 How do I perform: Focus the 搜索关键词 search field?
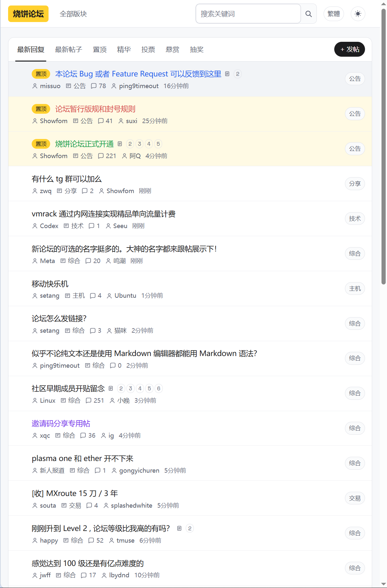(248, 14)
